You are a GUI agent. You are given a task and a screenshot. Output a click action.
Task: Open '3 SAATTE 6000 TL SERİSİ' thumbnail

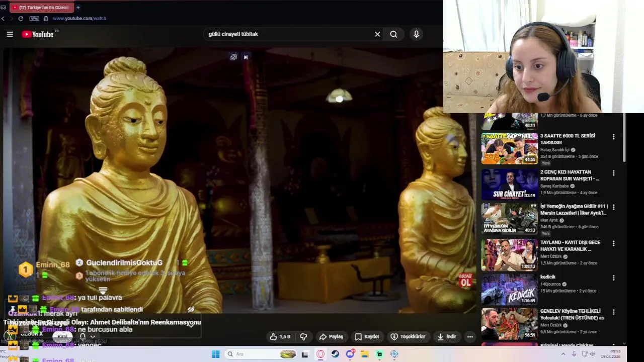point(510,148)
